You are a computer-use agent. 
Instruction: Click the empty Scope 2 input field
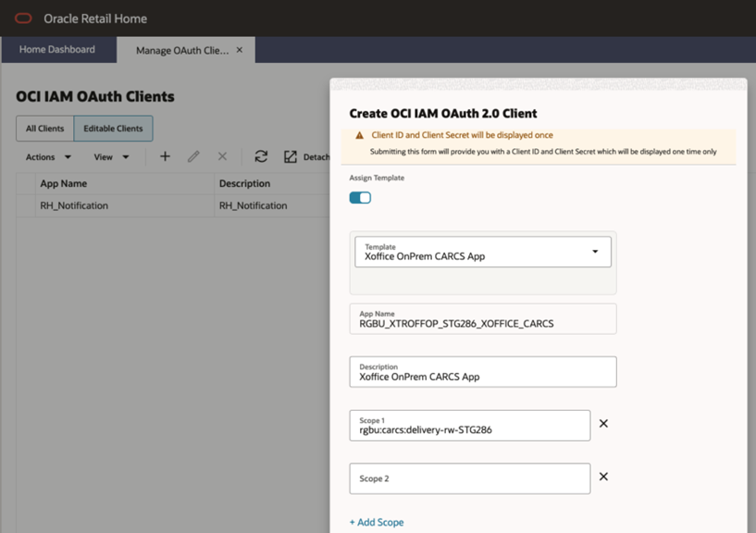(469, 478)
